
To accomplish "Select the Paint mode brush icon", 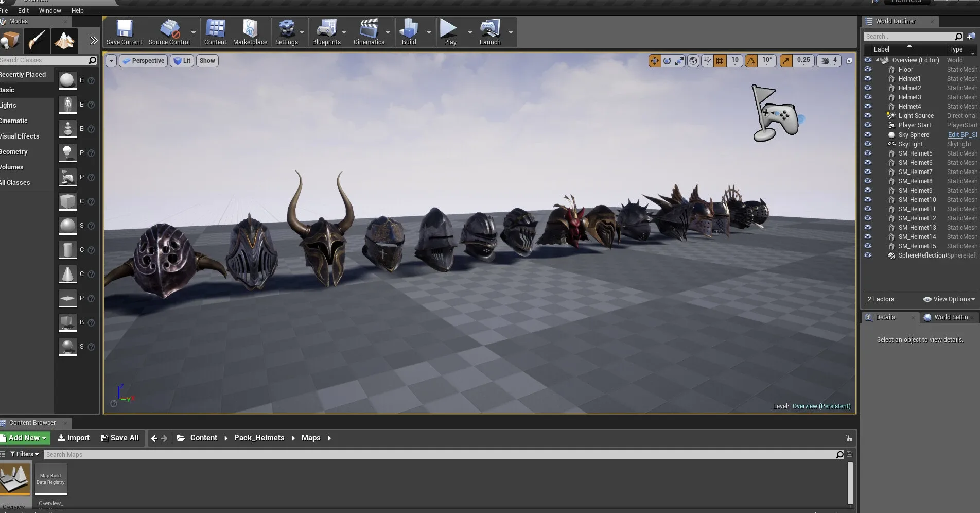I will (37, 40).
